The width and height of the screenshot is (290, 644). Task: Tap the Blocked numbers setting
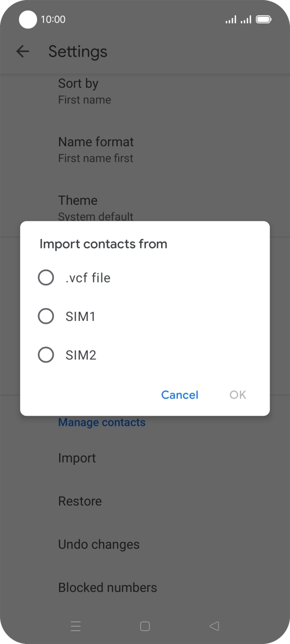coord(107,587)
